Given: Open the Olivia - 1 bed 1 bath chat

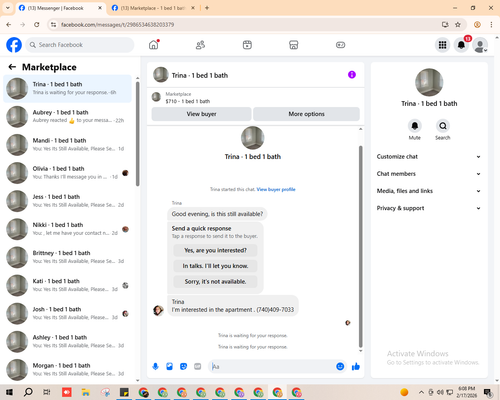Looking at the screenshot, I should [67, 173].
